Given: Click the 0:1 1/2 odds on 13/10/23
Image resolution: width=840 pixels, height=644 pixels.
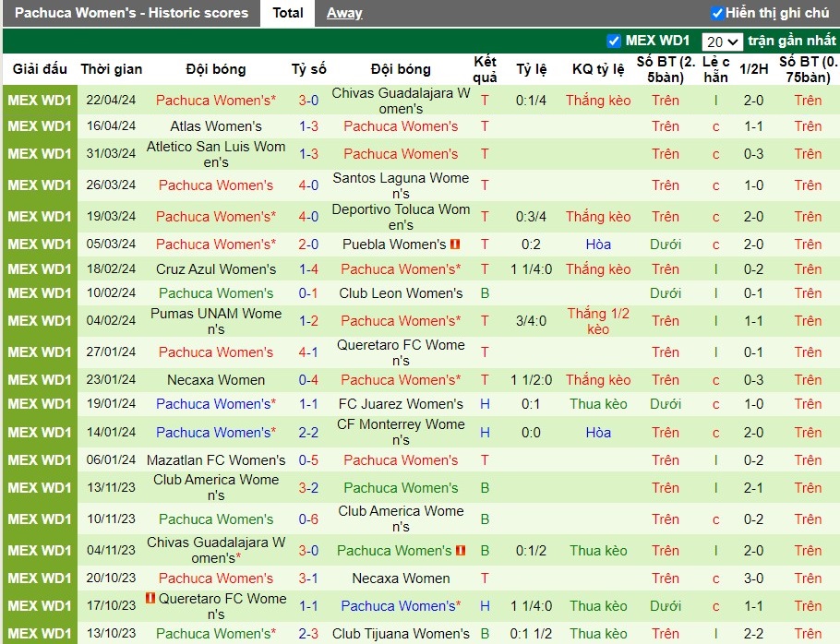Looking at the screenshot, I should tap(531, 634).
